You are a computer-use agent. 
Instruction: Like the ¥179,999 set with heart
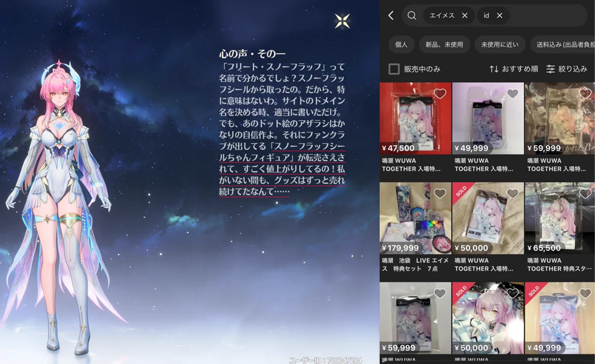440,194
